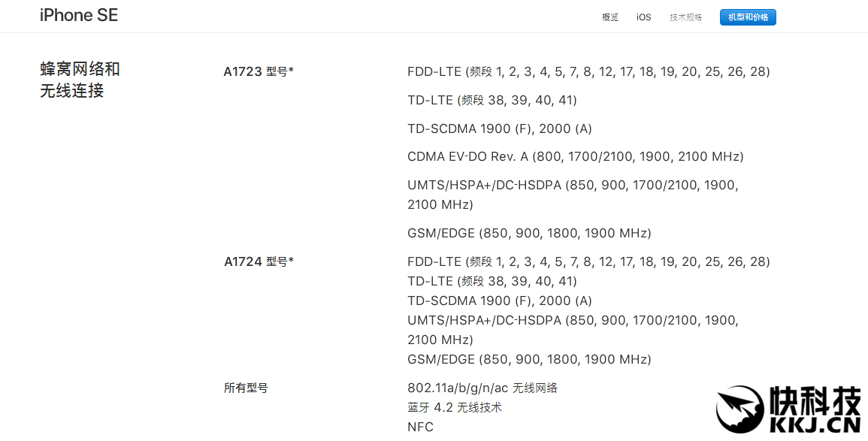This screenshot has width=868, height=441.
Task: Click the 蓝牙 4.2 无线技术 text
Action: pos(455,408)
